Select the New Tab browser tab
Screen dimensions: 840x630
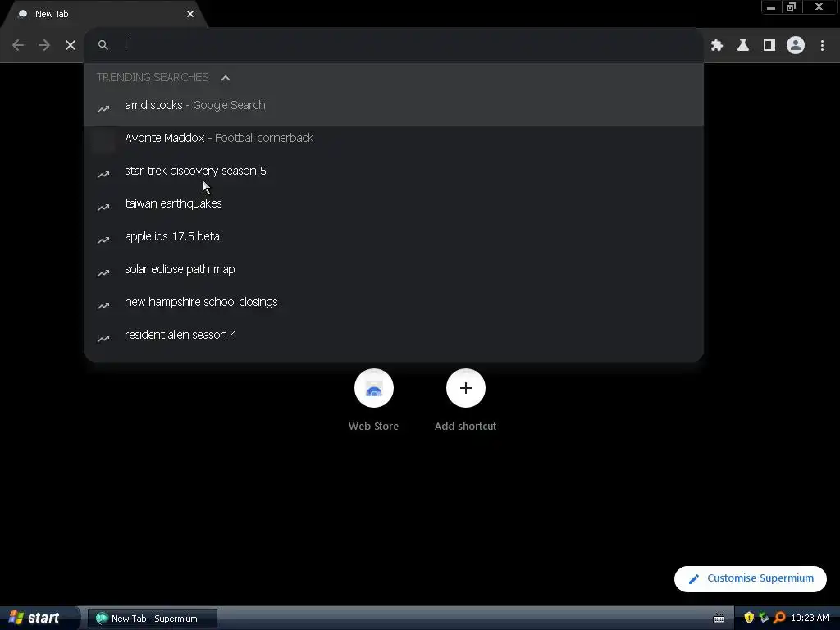coord(104,14)
